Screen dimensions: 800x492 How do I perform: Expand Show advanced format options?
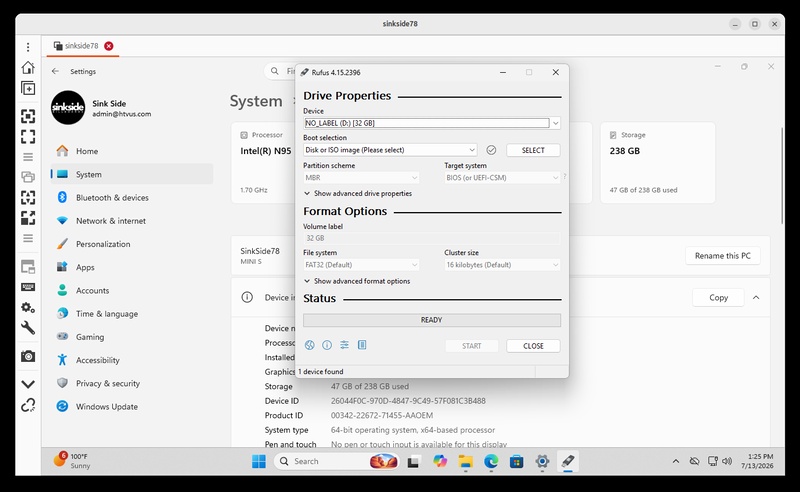click(x=357, y=281)
